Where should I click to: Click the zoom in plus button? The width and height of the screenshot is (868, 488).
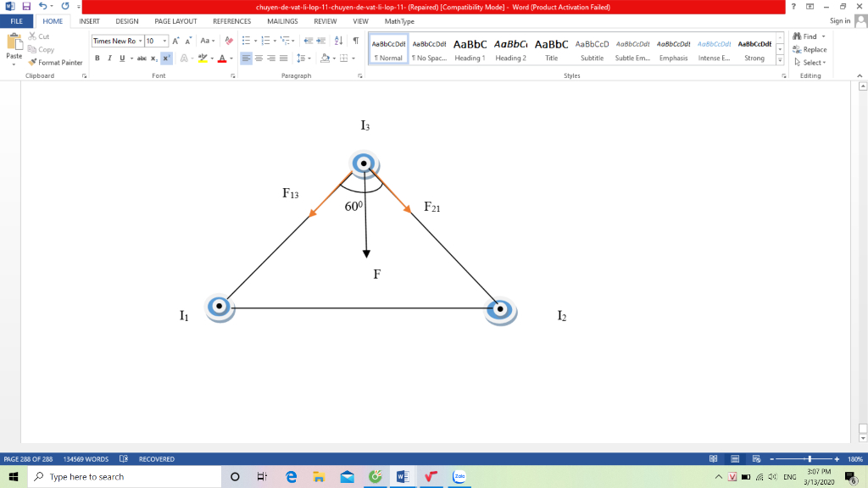click(x=837, y=459)
